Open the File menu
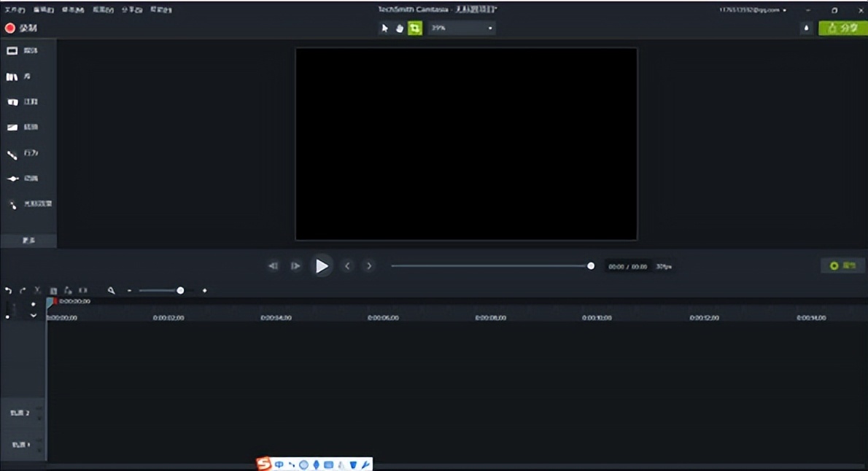 click(15, 10)
